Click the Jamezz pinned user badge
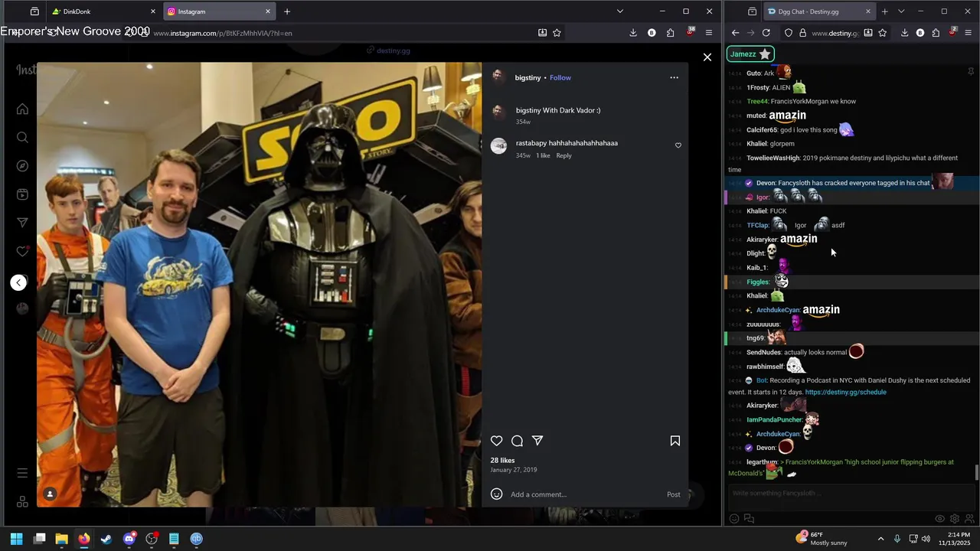This screenshot has width=980, height=551. [750, 54]
